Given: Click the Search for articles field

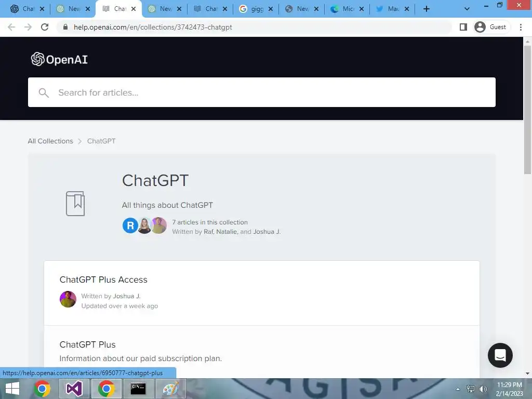Looking at the screenshot, I should point(262,92).
